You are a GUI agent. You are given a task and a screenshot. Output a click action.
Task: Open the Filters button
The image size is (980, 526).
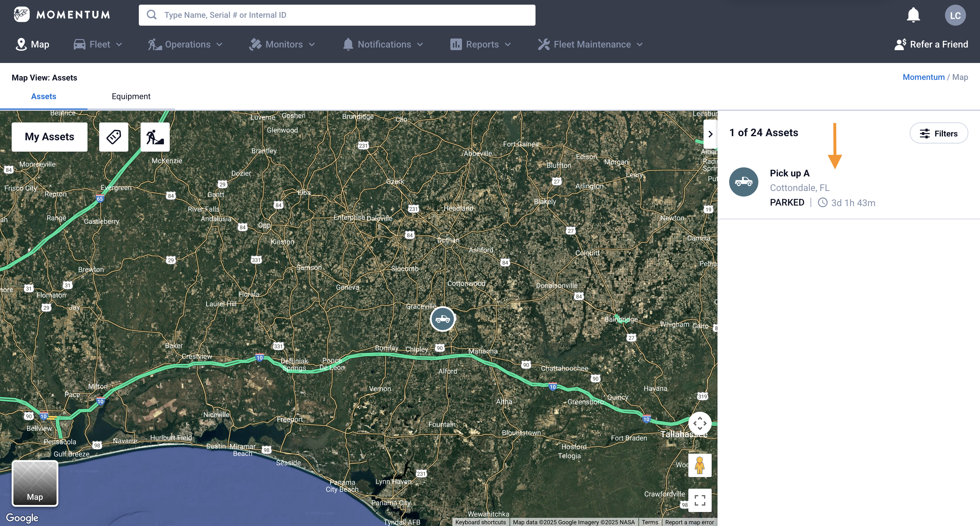tap(939, 134)
